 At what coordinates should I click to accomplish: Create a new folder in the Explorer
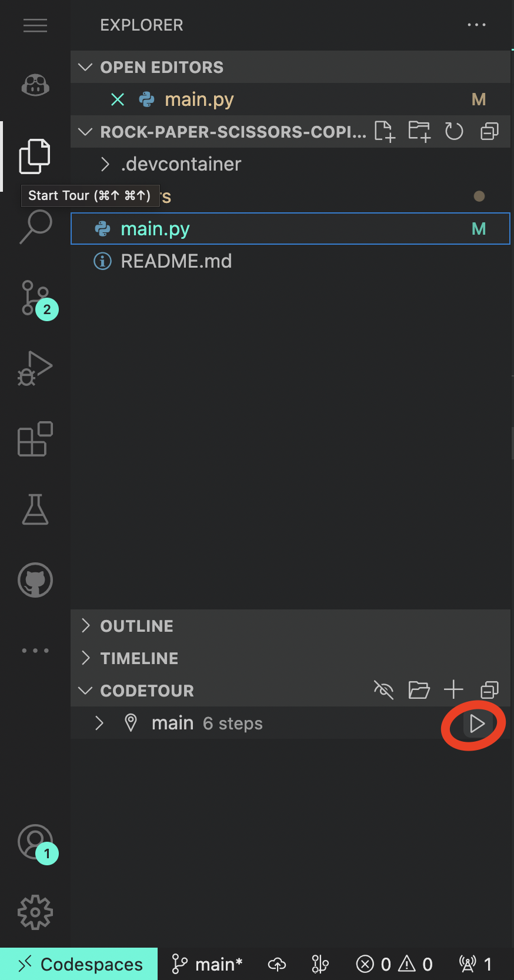pyautogui.click(x=419, y=132)
